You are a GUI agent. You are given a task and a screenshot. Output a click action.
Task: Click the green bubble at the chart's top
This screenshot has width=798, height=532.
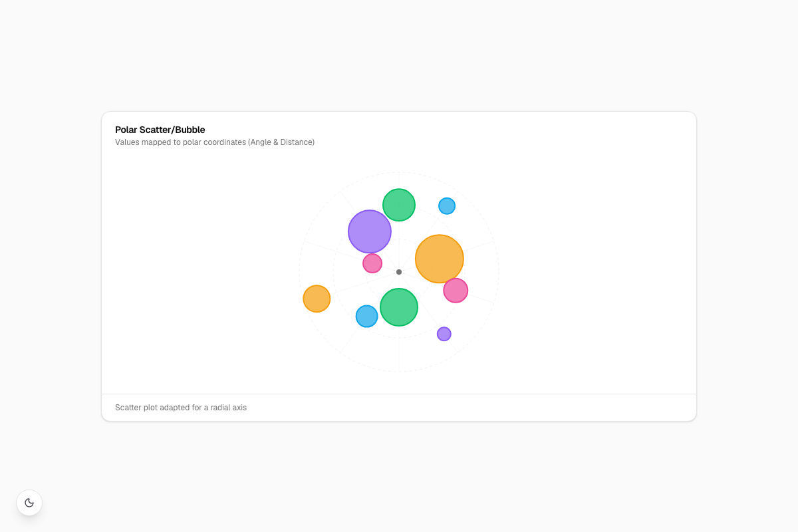[x=399, y=205]
